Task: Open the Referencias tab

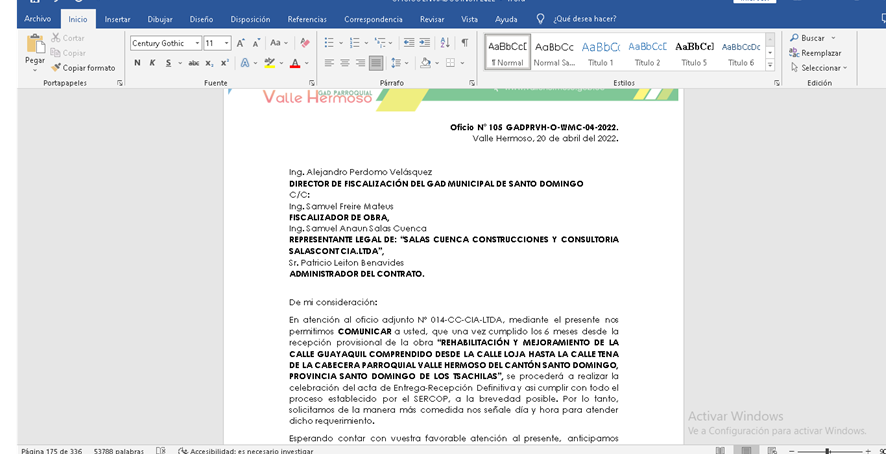Action: coord(307,19)
